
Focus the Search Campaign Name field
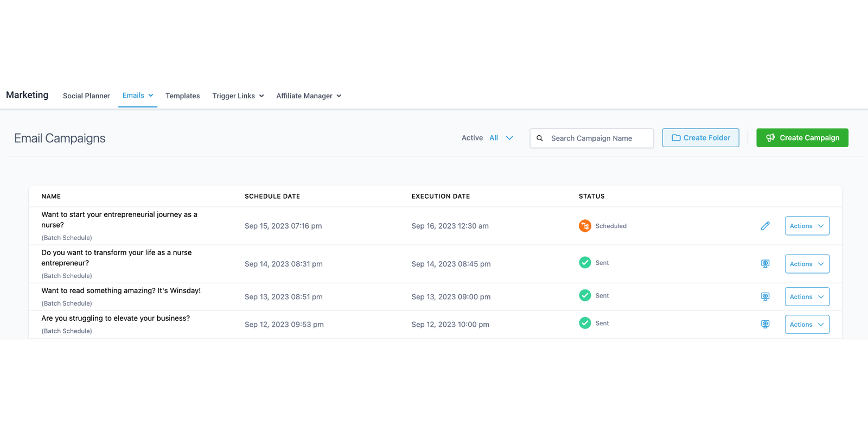(597, 138)
